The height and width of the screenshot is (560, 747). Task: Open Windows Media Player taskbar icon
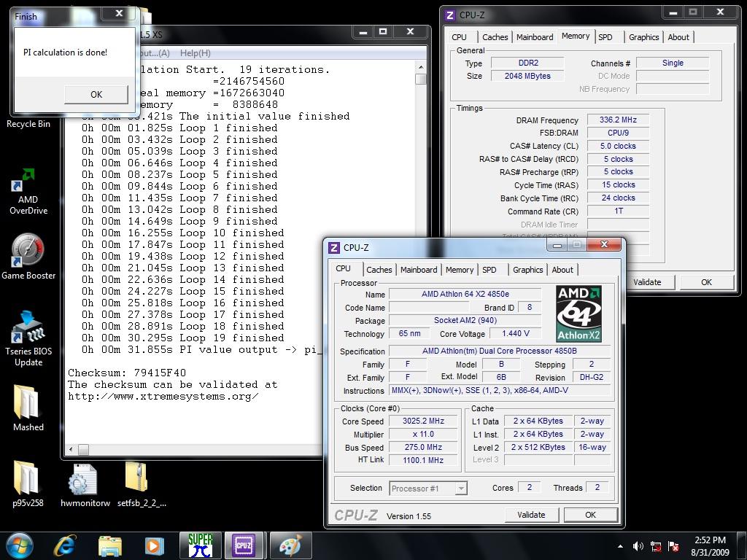click(154, 545)
